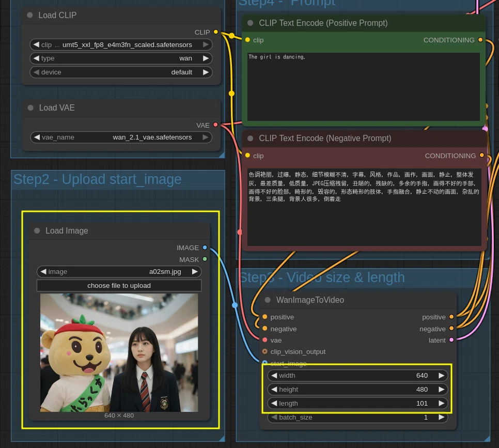Click clip input connector on Positive Prompt node
Image resolution: width=499 pixels, height=448 pixels.
click(x=247, y=40)
